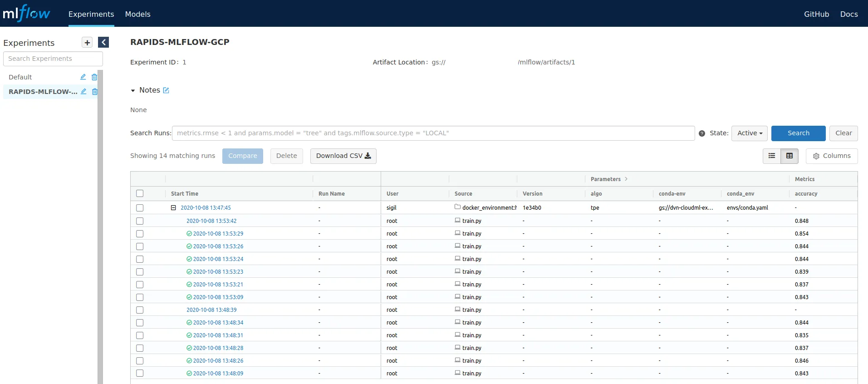Click the Source column header
This screenshot has width=868, height=384.
pos(463,194)
